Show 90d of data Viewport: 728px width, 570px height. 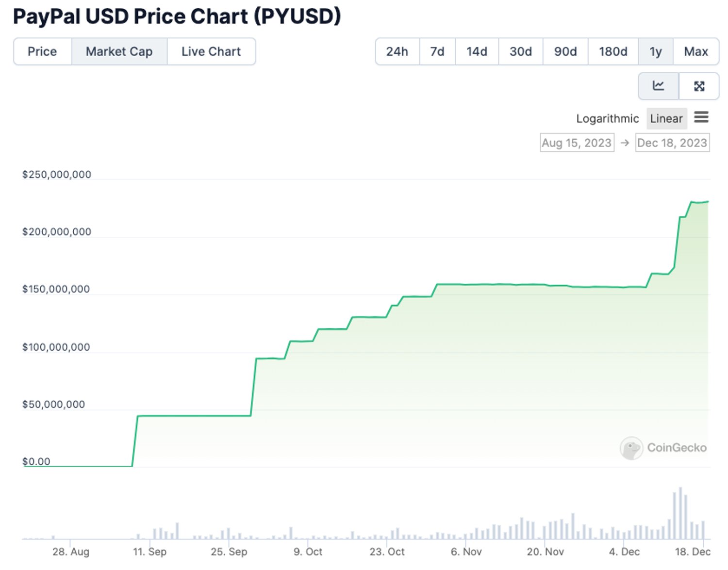point(564,51)
